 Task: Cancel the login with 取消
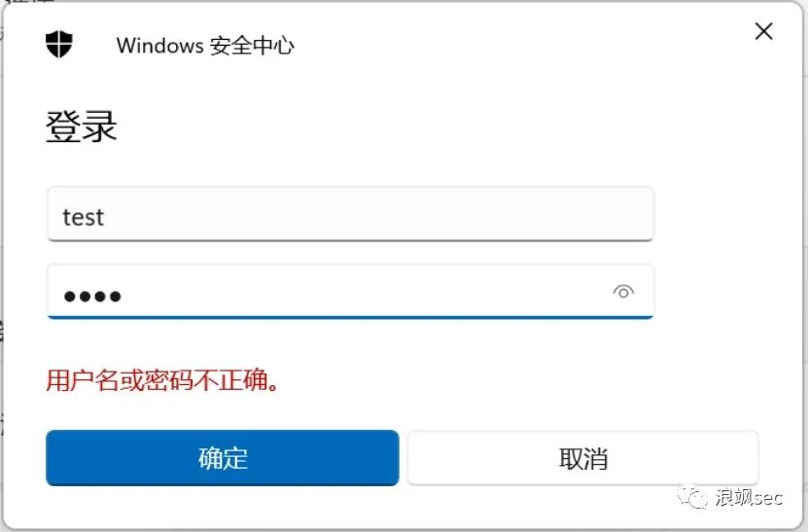click(582, 458)
